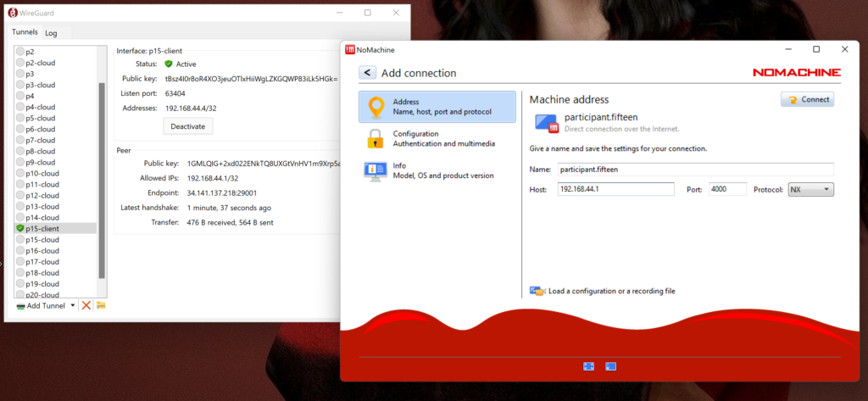Open the Info section
Viewport: 868px width, 401px height.
click(x=376, y=170)
